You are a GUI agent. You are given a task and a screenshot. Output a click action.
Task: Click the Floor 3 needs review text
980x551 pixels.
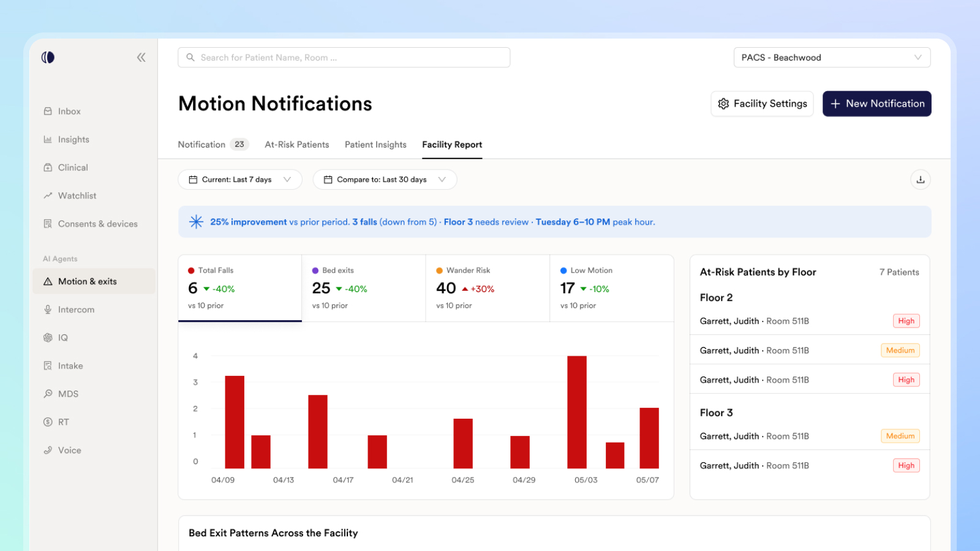486,222
